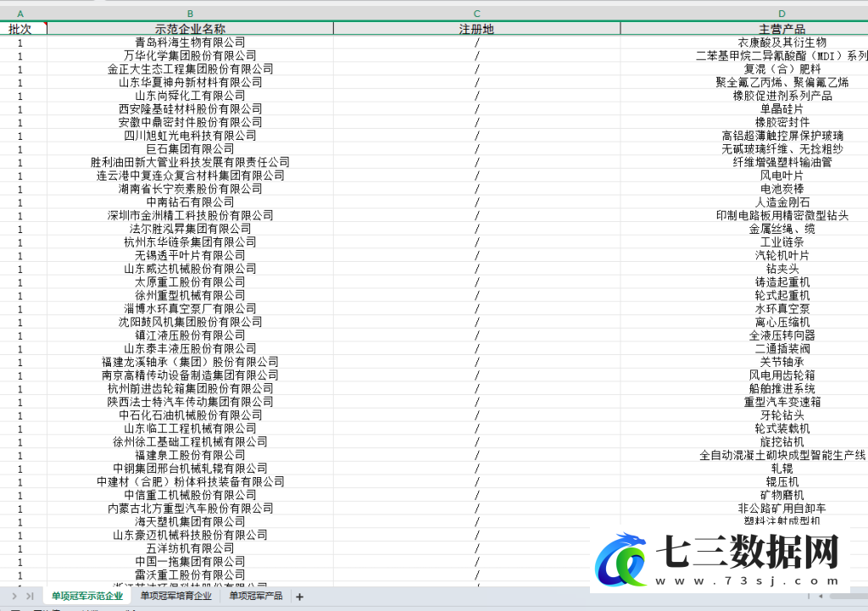Click cell 万华化学集团股份有限公司

pyautogui.click(x=190, y=55)
